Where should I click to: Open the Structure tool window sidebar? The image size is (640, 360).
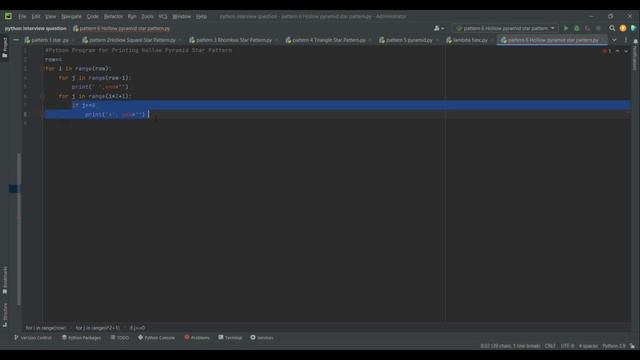pos(5,315)
